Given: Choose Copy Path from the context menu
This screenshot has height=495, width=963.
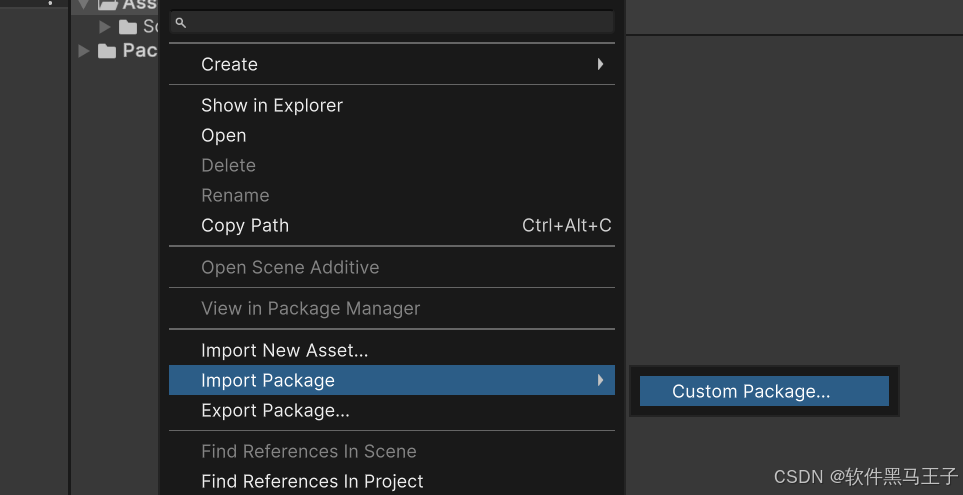Looking at the screenshot, I should tap(245, 225).
